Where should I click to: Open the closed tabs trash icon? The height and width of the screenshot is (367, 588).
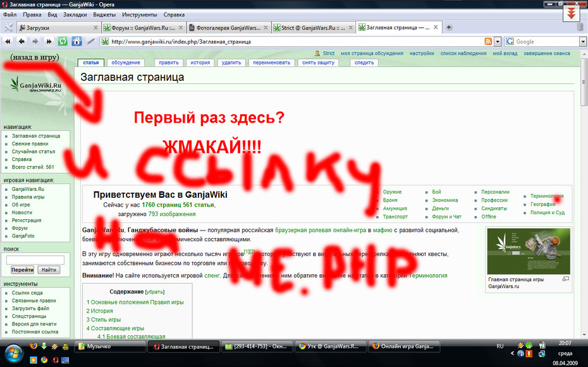(x=580, y=27)
